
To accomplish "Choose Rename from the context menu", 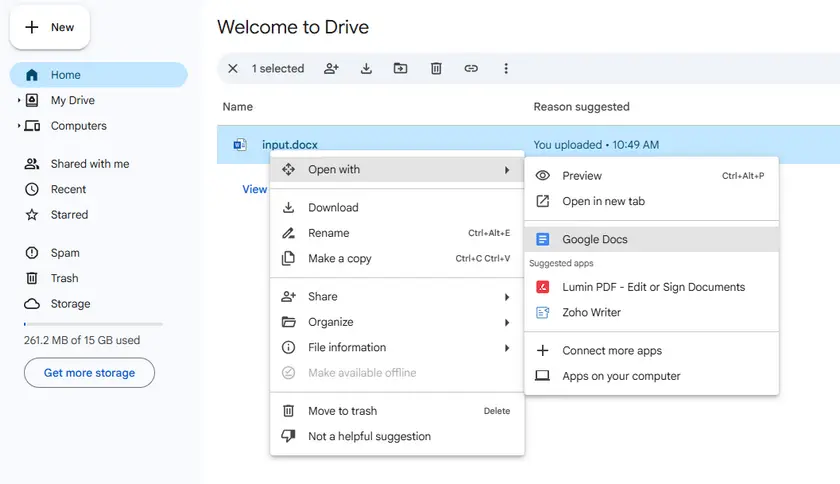I will pos(397,233).
